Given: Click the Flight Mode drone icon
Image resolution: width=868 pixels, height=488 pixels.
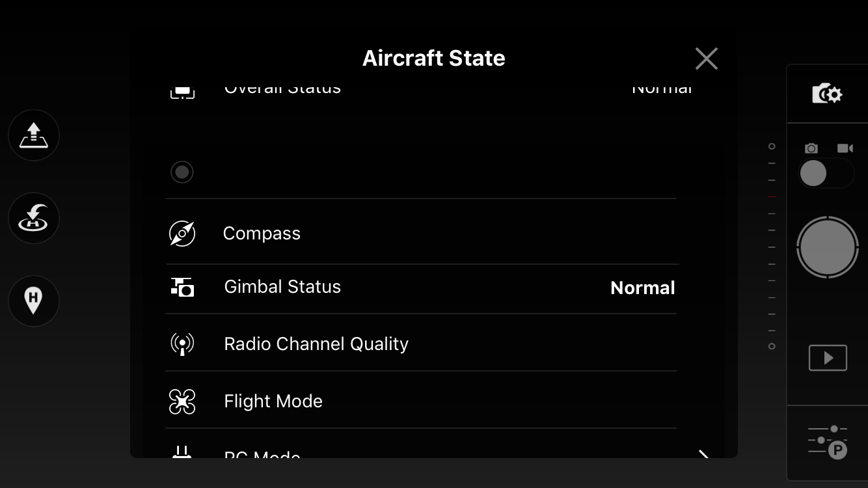Looking at the screenshot, I should (182, 401).
